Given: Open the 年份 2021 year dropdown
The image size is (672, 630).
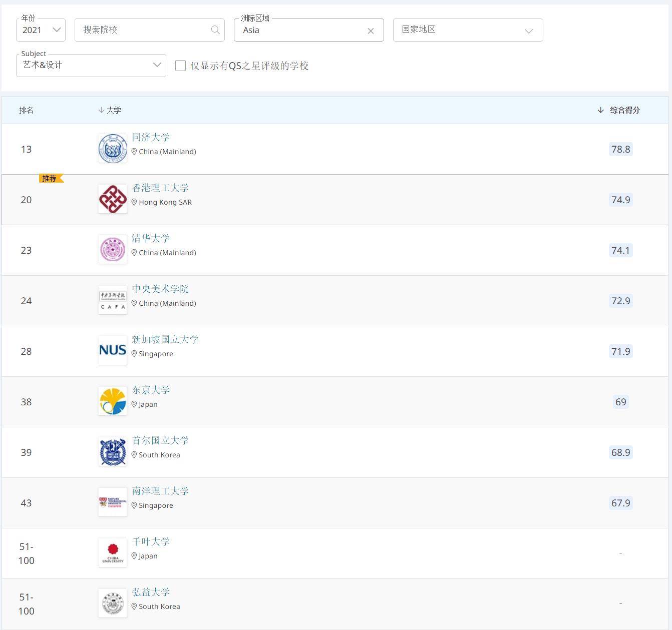Looking at the screenshot, I should coord(41,30).
